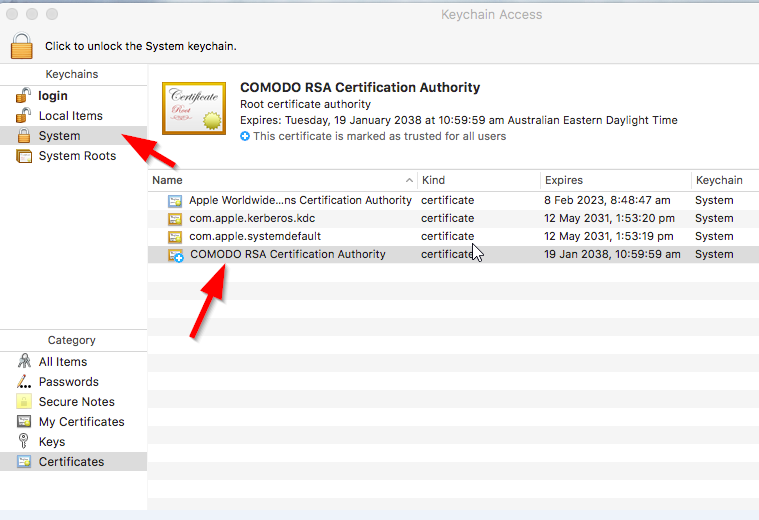Click the COMODO RSA Certification Authority heading
759x520 pixels.
[x=360, y=88]
